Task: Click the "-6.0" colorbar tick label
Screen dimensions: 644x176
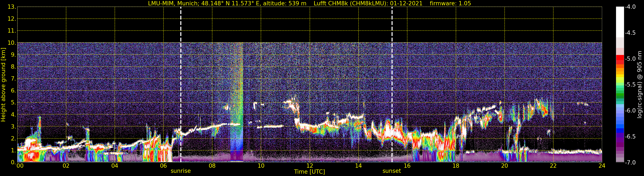Action: (630, 110)
